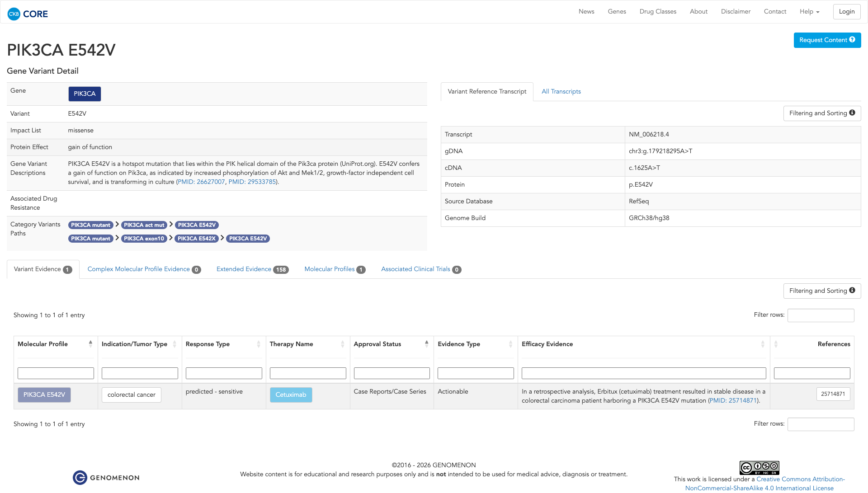Sort by Therapy Name column arrows

coord(342,344)
